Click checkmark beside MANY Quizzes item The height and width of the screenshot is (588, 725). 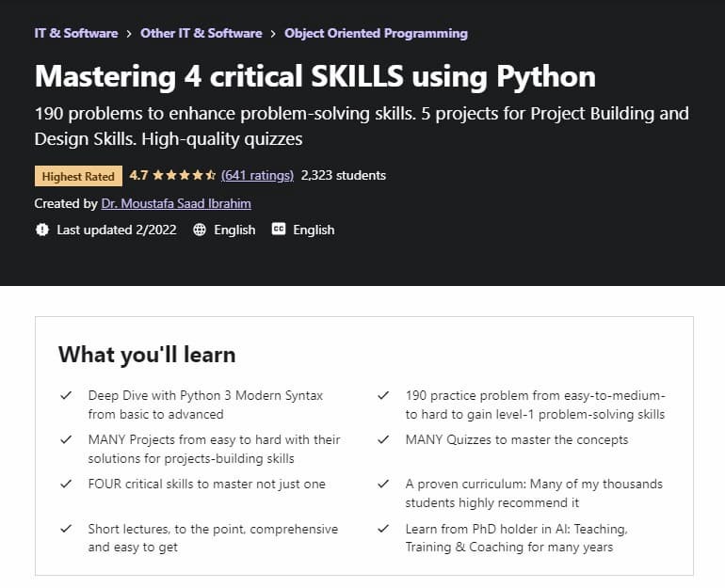[x=383, y=439]
